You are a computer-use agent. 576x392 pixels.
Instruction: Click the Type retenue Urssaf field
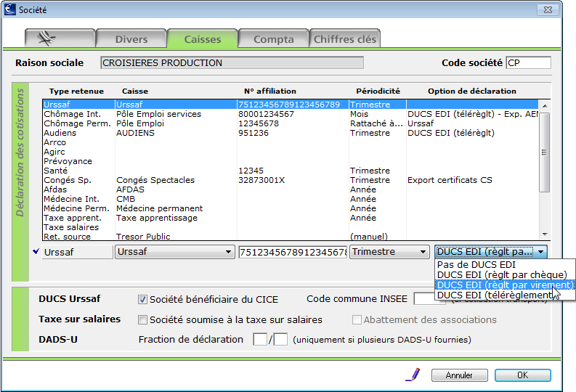coord(78,252)
